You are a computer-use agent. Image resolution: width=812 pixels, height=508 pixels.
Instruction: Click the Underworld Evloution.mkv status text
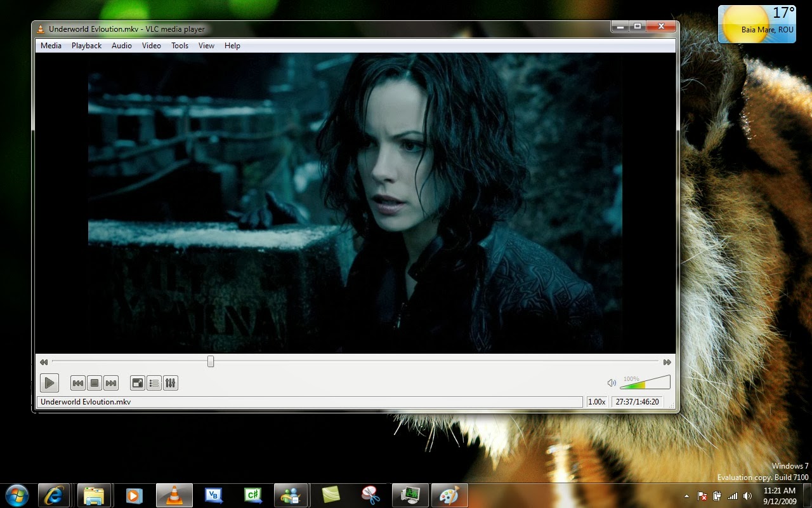(x=86, y=402)
